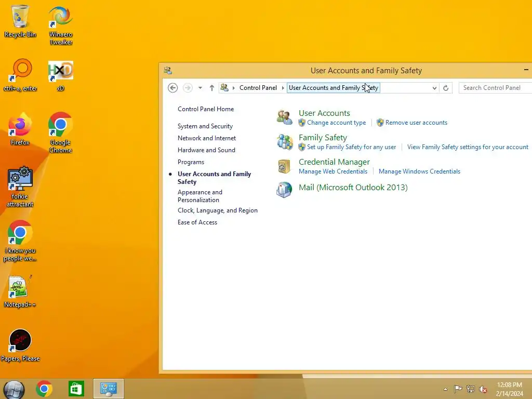Open Hardware and Sound category
Screen dimensions: 532x399
coord(206,150)
